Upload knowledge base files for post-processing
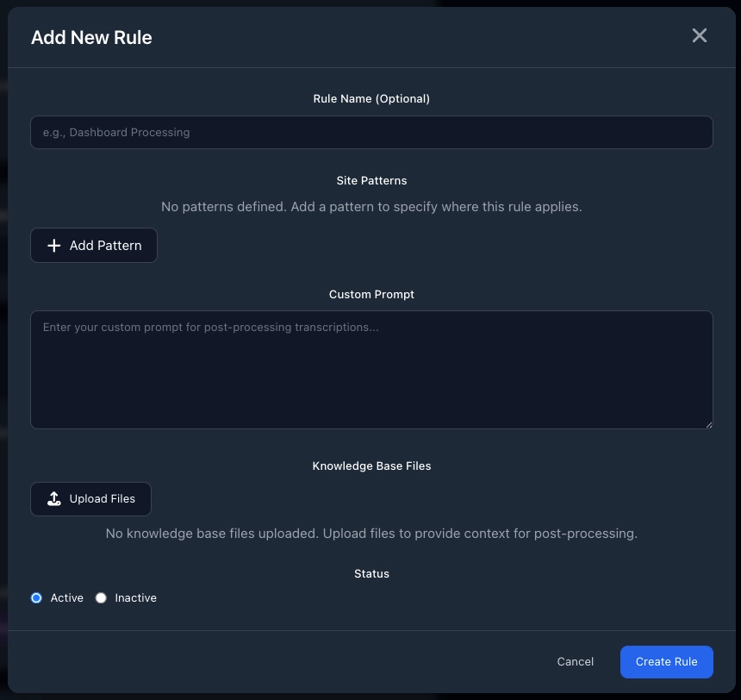Image resolution: width=741 pixels, height=700 pixels. click(x=90, y=499)
